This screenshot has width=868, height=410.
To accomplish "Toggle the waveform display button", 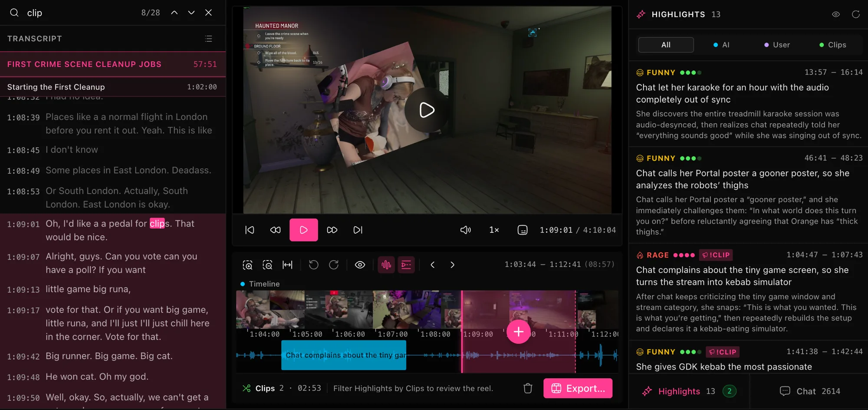I will pyautogui.click(x=386, y=265).
